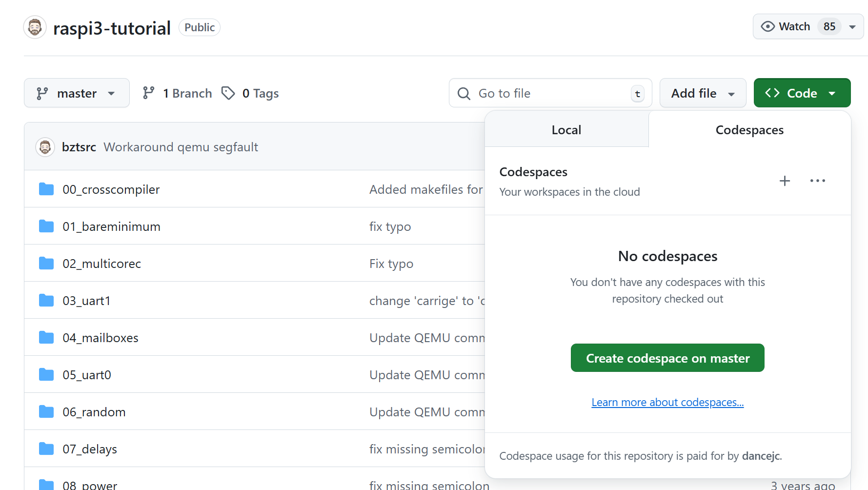Click the tag icon next to 0 Tags

click(228, 93)
